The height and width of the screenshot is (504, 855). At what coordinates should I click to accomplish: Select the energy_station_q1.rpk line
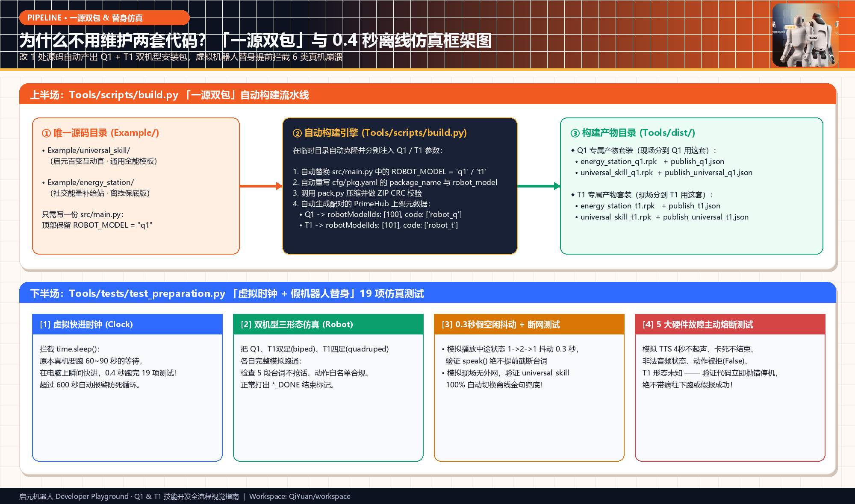point(649,161)
